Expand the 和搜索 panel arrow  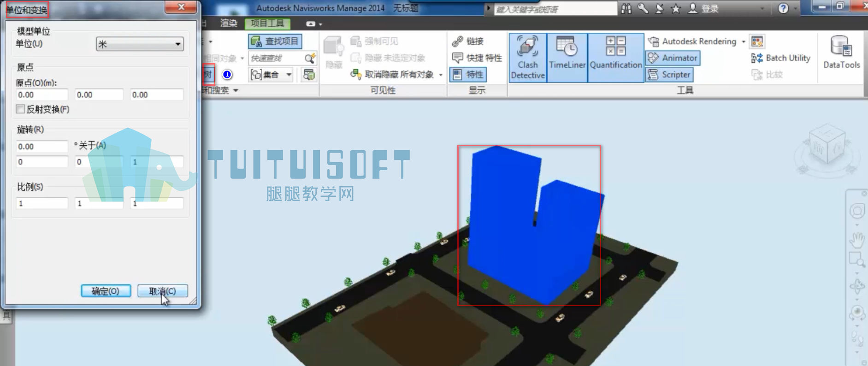click(x=236, y=91)
